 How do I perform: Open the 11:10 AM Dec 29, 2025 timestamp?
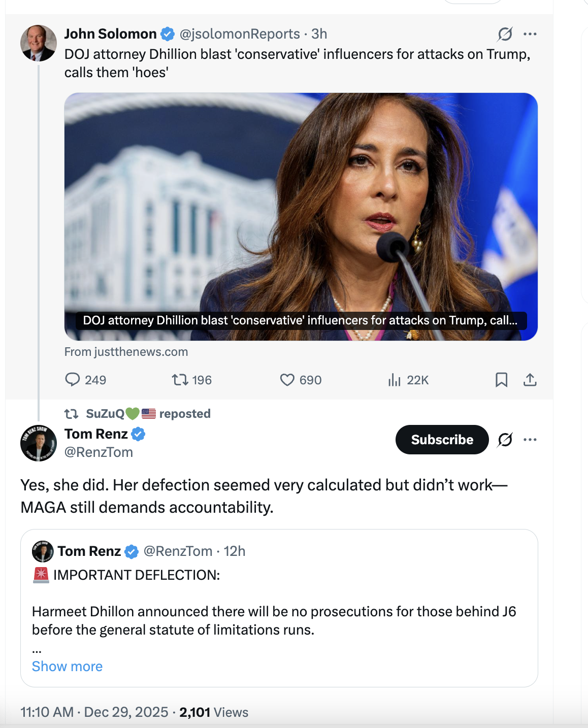coord(94,712)
